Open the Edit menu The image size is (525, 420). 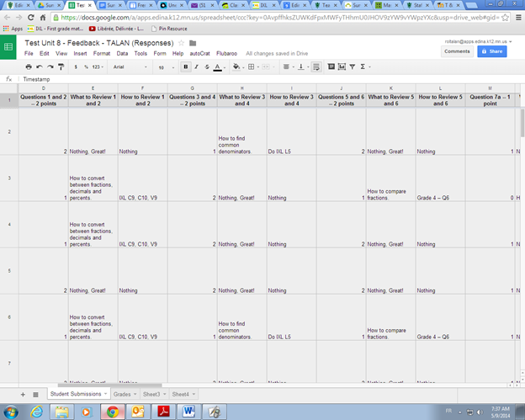45,54
